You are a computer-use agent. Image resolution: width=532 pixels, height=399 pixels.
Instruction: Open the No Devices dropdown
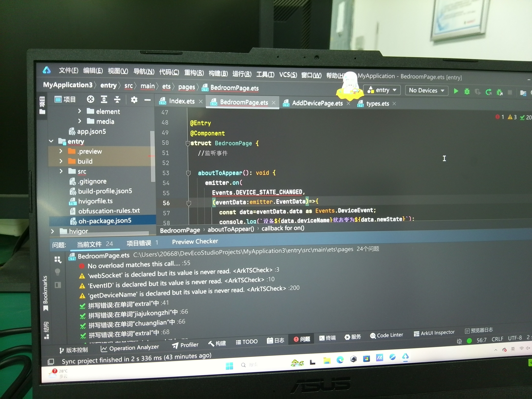tap(426, 91)
